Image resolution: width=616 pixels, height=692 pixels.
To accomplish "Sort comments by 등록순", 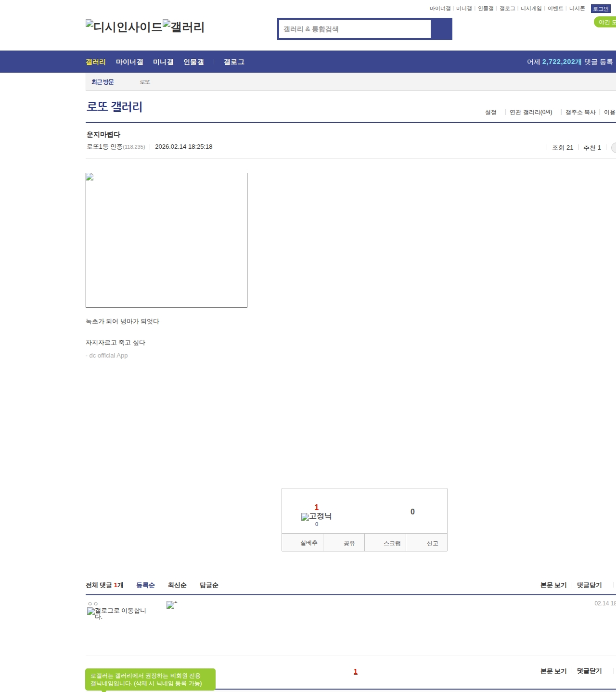I will (145, 585).
